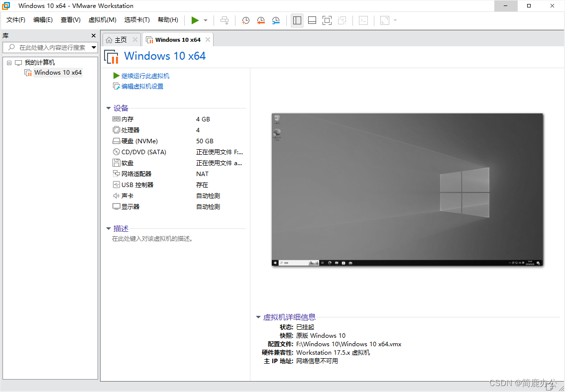Open the 软盘 floppy device entry
This screenshot has height=392, width=565.
pyautogui.click(x=123, y=163)
